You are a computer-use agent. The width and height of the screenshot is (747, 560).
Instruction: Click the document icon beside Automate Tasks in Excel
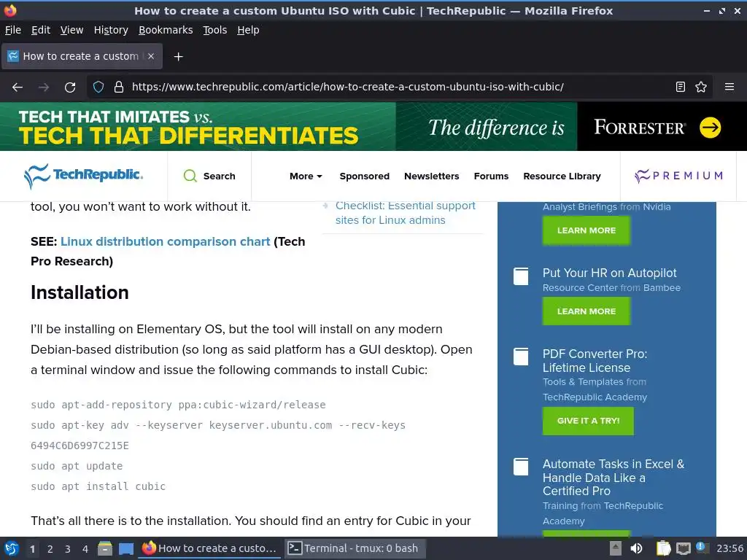[x=521, y=467]
